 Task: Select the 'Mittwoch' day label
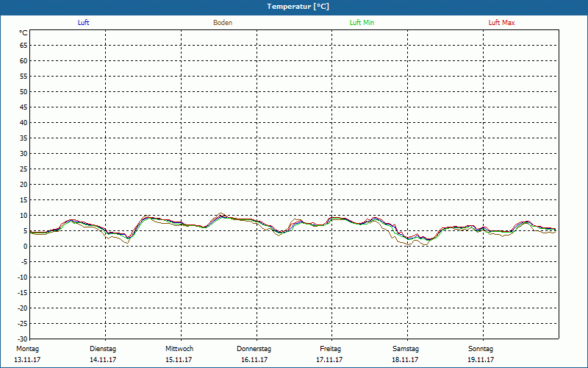click(x=179, y=349)
